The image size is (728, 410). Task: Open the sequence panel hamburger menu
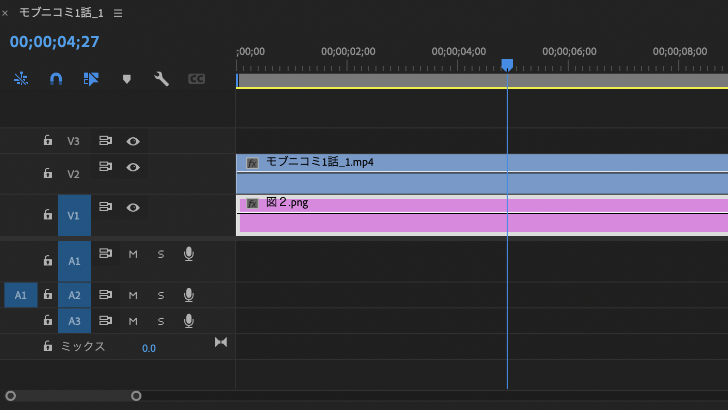[118, 13]
